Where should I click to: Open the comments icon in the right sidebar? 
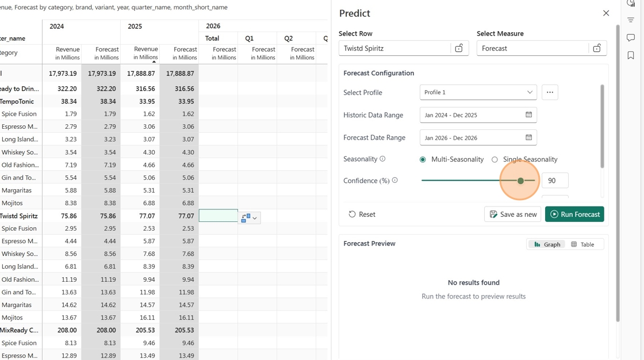coord(630,37)
